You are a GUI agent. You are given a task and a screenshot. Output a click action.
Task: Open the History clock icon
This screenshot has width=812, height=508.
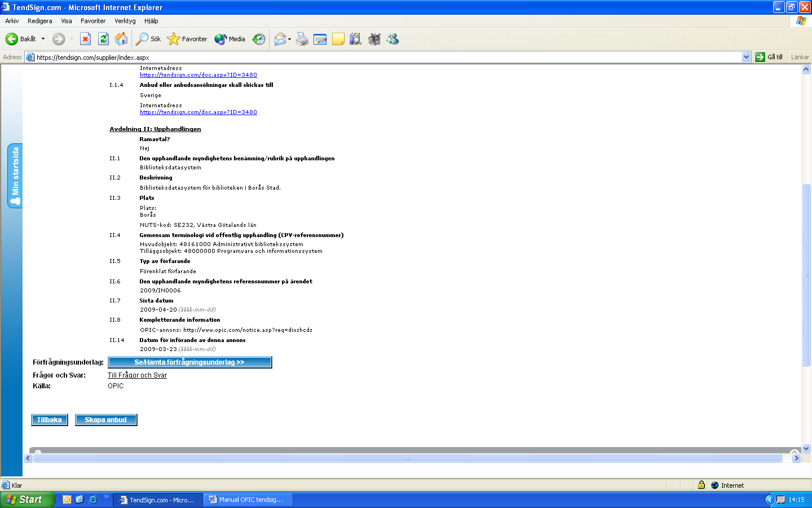[259, 39]
